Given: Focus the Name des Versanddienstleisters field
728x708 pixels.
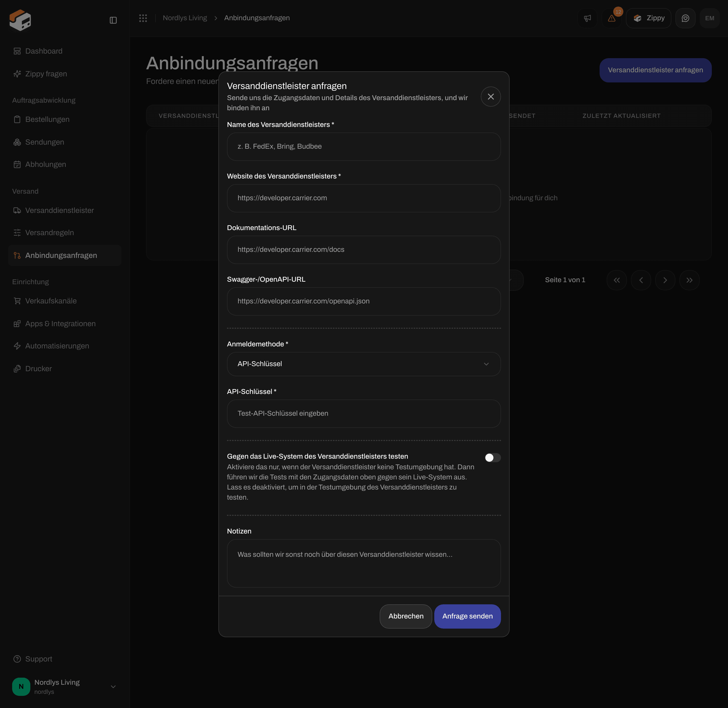Looking at the screenshot, I should [x=364, y=146].
